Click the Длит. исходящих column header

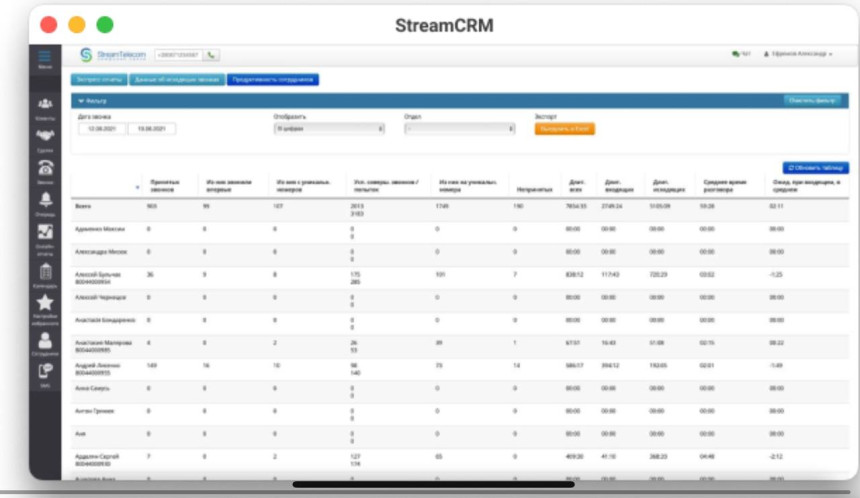tap(669, 185)
